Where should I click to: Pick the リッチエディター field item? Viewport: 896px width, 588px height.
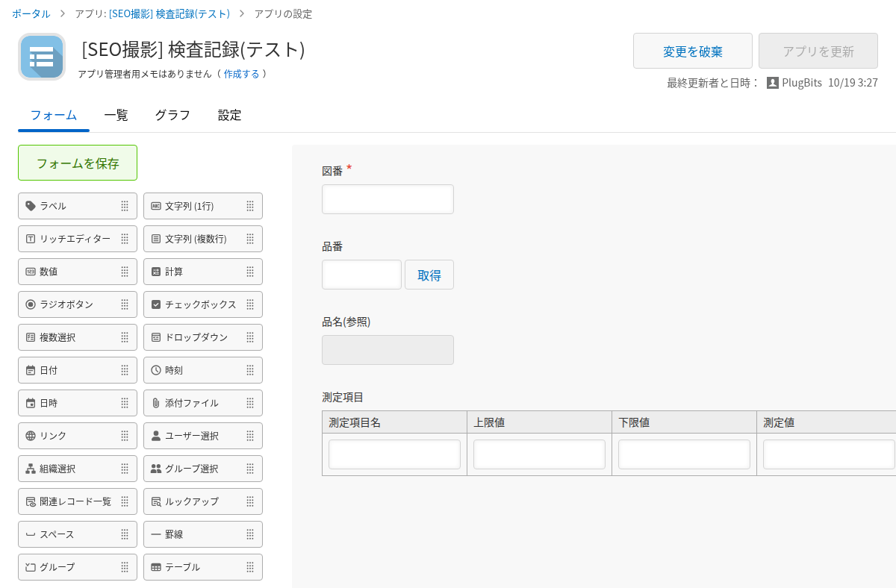tap(78, 239)
